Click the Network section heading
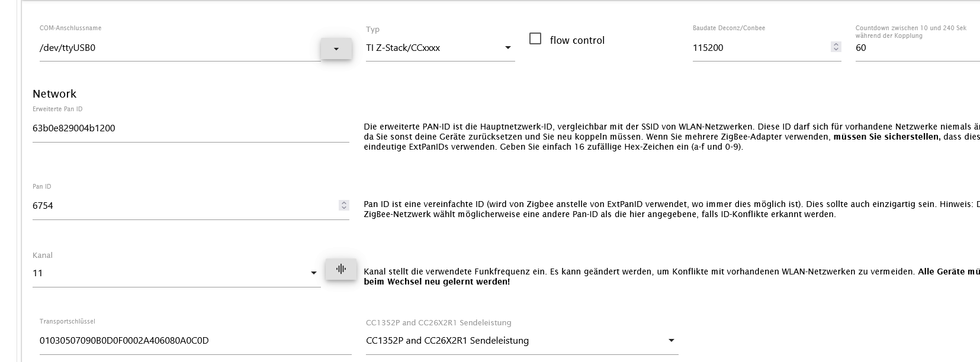The image size is (980, 362). coord(54,94)
